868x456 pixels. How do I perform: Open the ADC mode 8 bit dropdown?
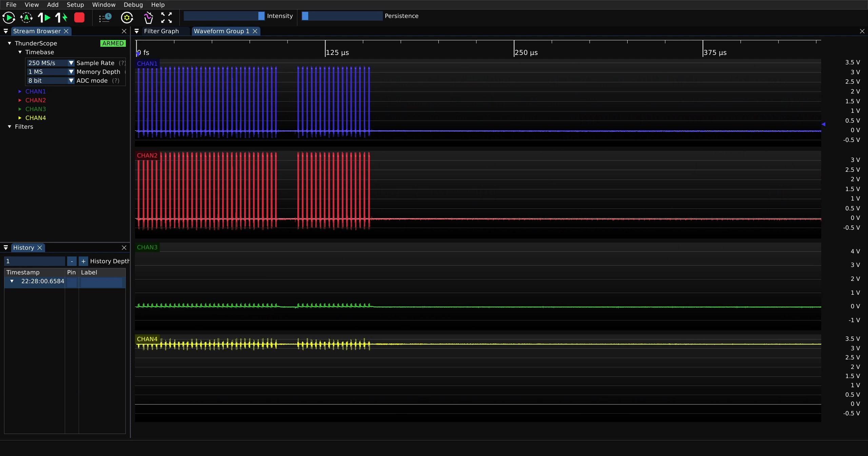[x=51, y=81]
